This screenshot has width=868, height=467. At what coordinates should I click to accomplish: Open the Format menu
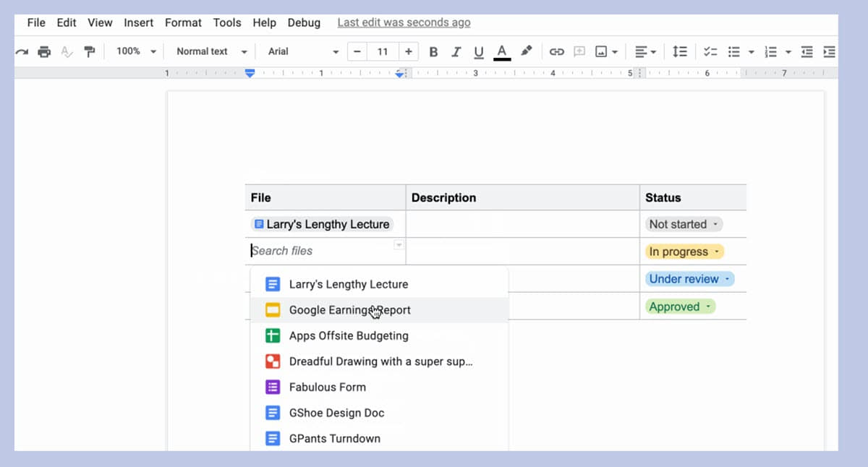click(183, 22)
